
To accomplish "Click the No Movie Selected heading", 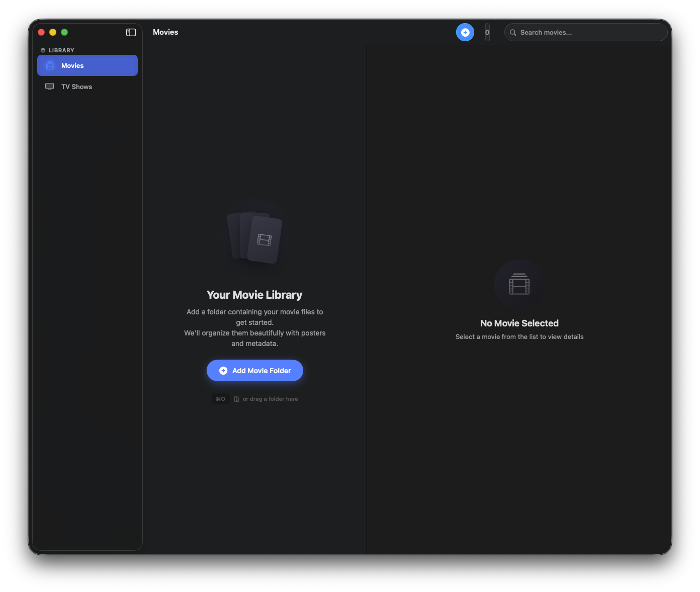I will [519, 323].
